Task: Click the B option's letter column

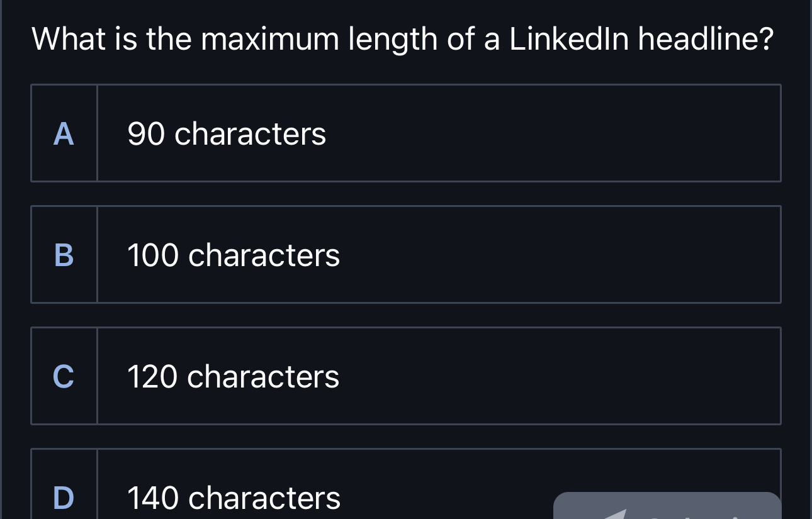Action: [63, 255]
